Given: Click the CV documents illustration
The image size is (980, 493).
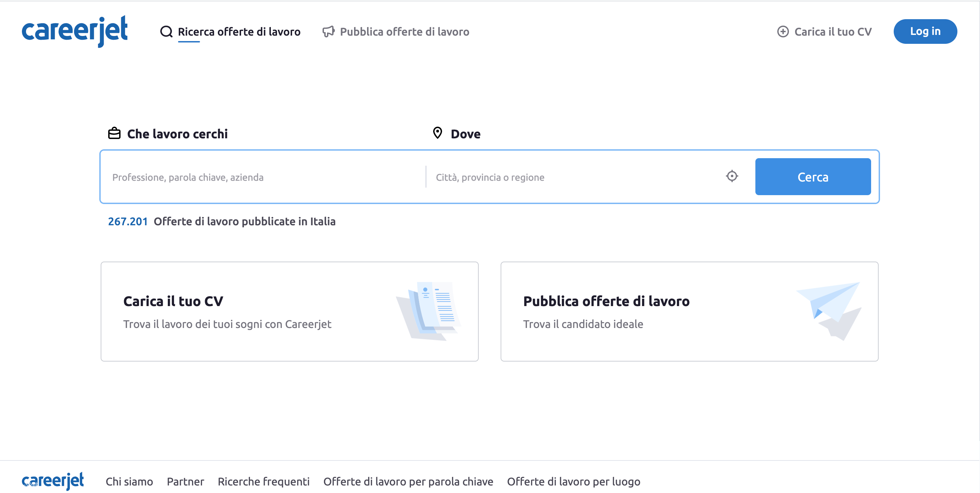Looking at the screenshot, I should (428, 312).
